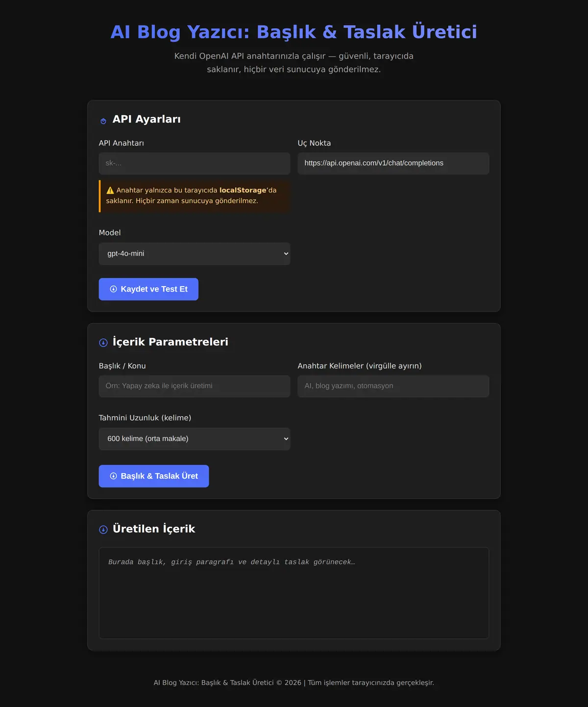Click the Anahtar Kelimeler input field
The height and width of the screenshot is (707, 588).
[393, 386]
